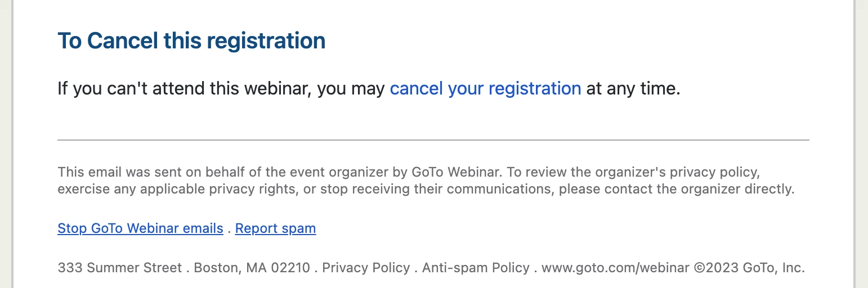This screenshot has width=868, height=288.
Task: Click the 333 Summer Street address text
Action: [x=120, y=268]
